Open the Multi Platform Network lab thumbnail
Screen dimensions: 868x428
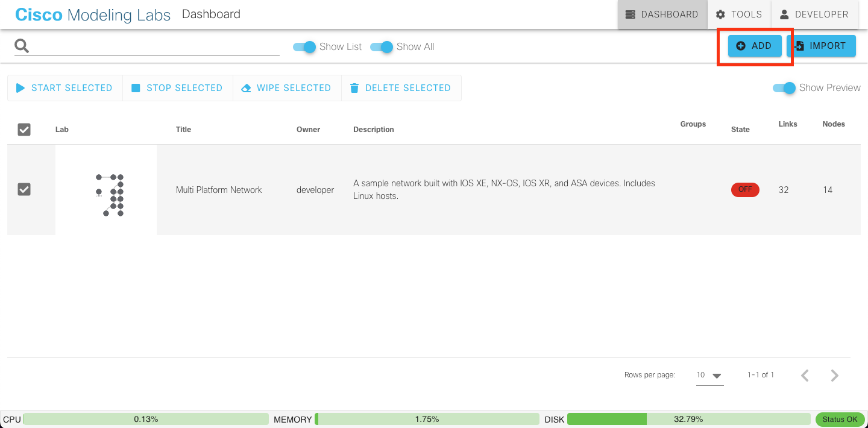(x=106, y=190)
